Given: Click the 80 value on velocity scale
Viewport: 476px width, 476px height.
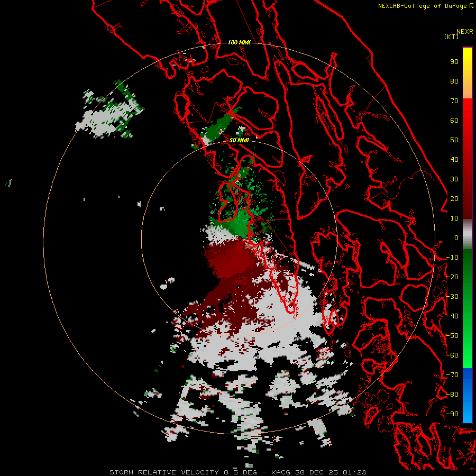Looking at the screenshot, I should pyautogui.click(x=454, y=81).
